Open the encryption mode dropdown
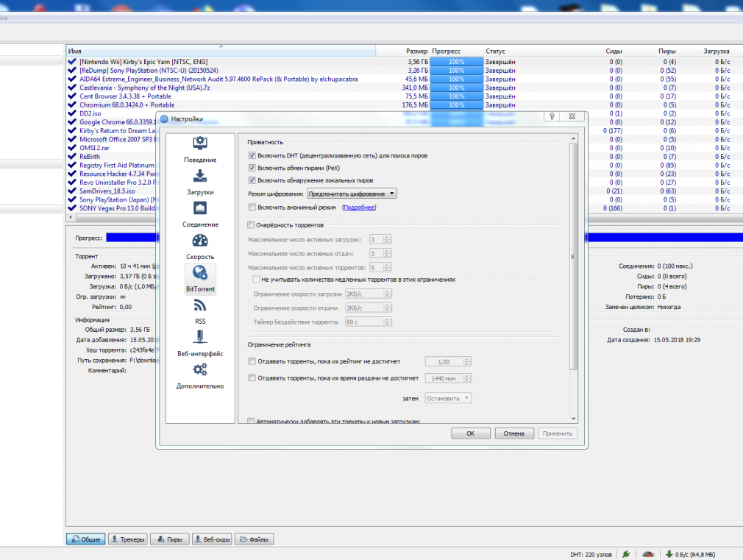The width and height of the screenshot is (743, 560). pyautogui.click(x=352, y=194)
